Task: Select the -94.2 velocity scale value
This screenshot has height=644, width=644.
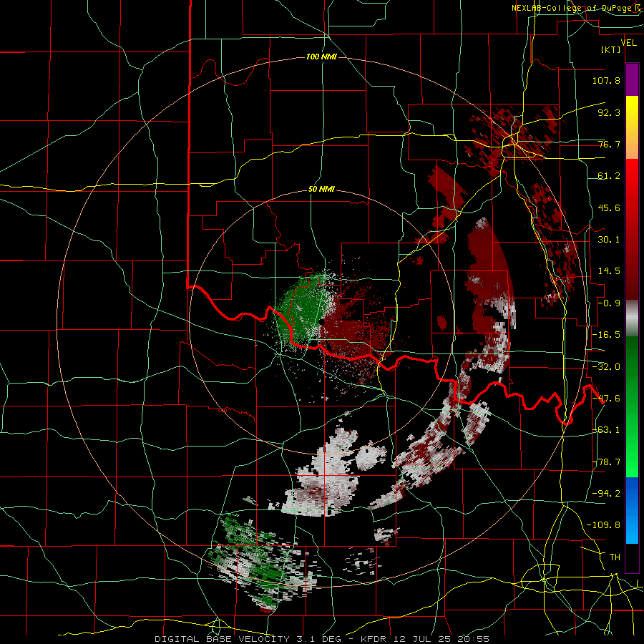Action: pyautogui.click(x=606, y=493)
